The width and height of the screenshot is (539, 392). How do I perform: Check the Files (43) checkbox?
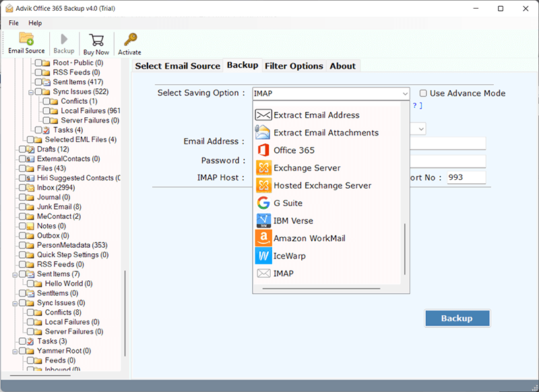[22, 168]
